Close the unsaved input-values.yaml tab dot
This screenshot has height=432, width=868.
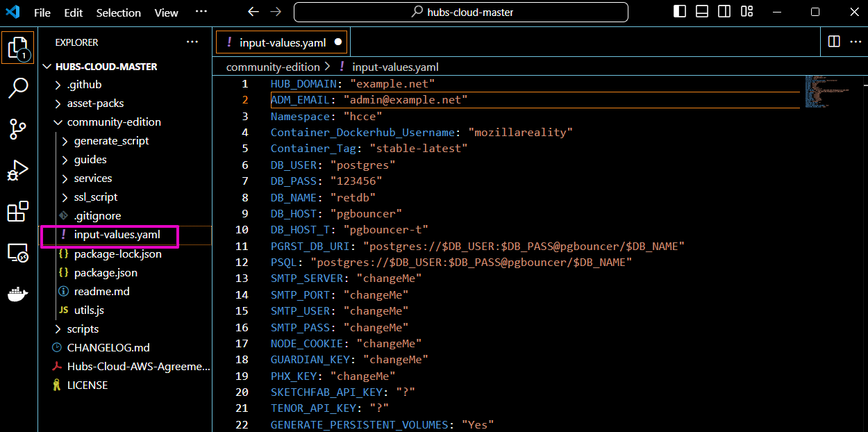338,42
